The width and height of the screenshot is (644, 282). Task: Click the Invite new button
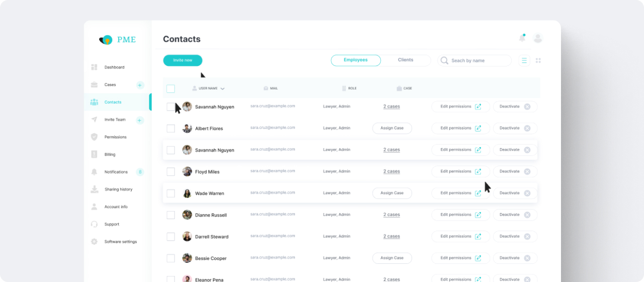[x=183, y=60]
